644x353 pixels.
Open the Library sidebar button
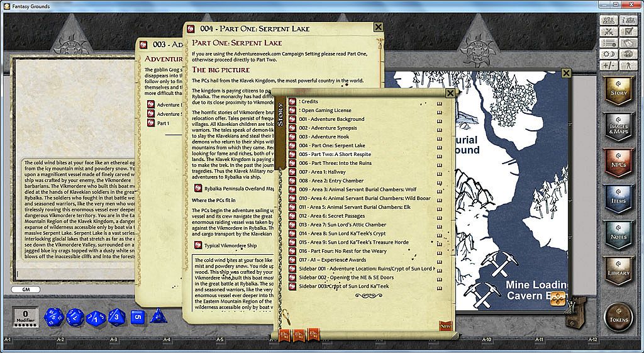pyautogui.click(x=618, y=271)
